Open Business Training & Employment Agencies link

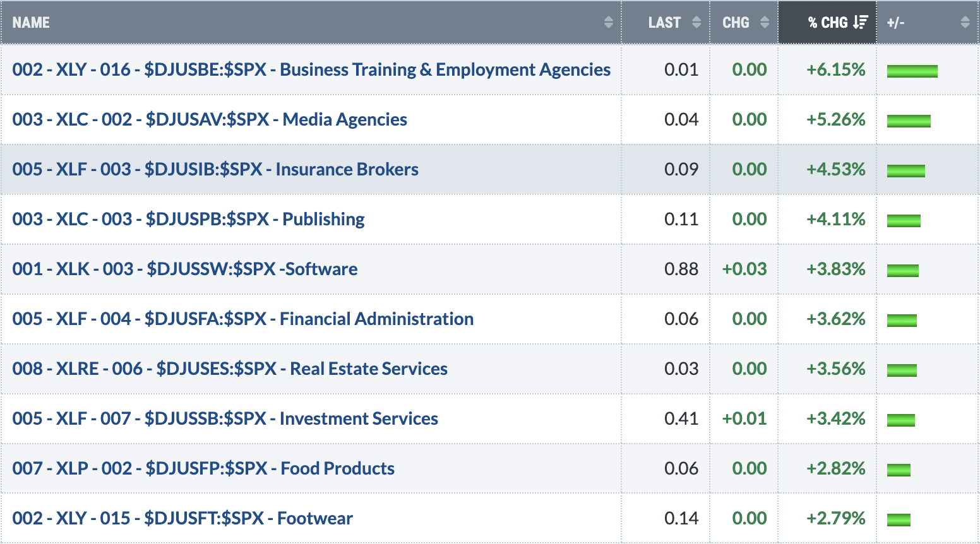point(311,69)
